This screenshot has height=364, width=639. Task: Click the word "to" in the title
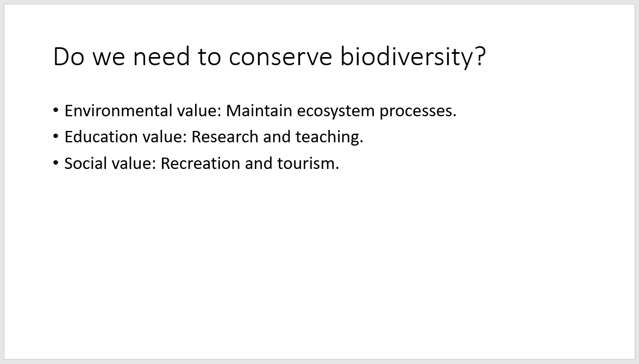pyautogui.click(x=209, y=57)
